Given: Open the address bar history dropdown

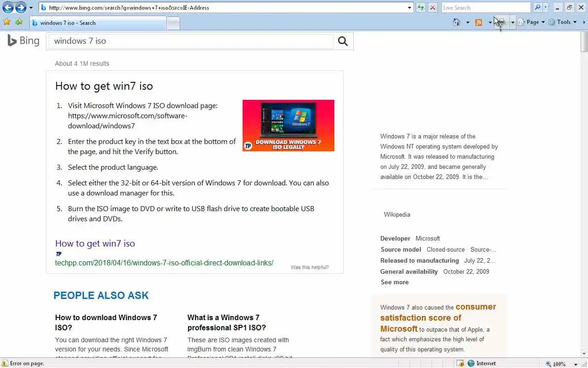Looking at the screenshot, I should tap(409, 7).
